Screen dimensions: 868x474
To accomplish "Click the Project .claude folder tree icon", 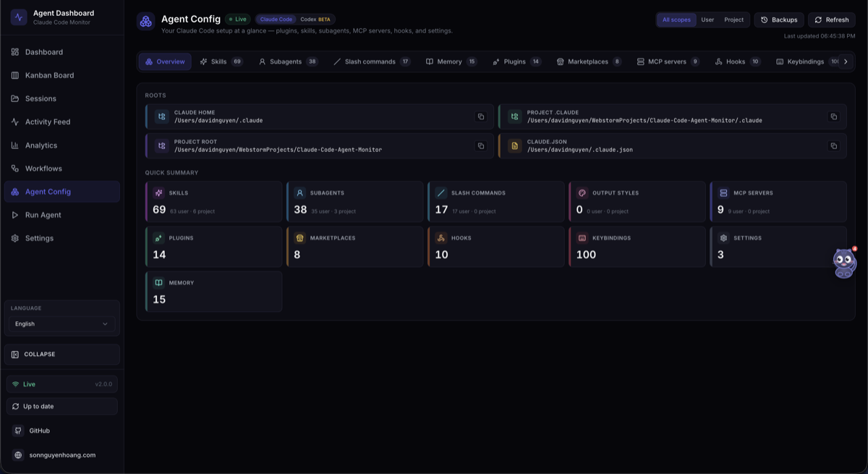I will pyautogui.click(x=514, y=117).
